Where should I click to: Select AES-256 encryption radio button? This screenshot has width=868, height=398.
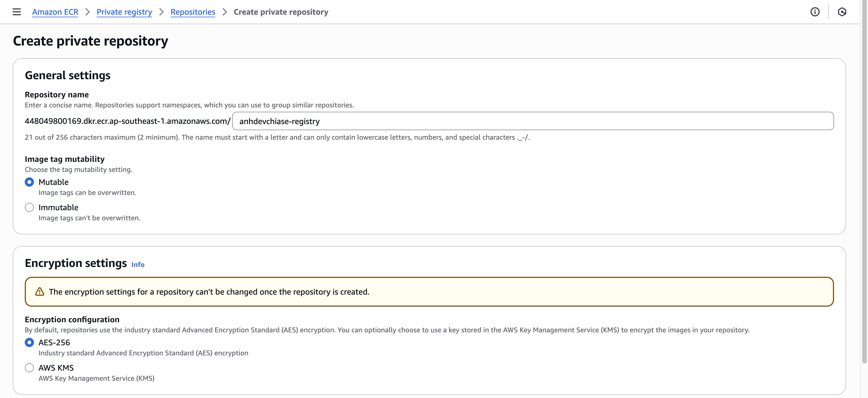click(29, 342)
